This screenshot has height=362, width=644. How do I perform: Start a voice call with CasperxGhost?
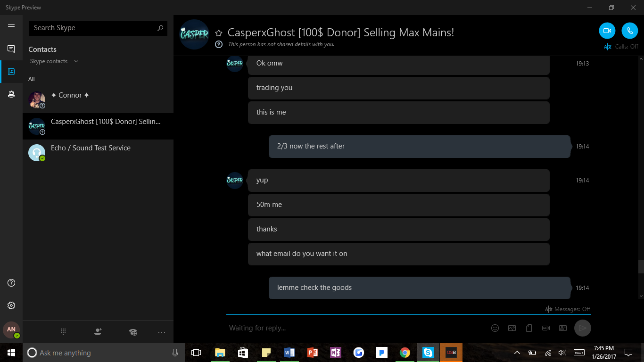(630, 31)
